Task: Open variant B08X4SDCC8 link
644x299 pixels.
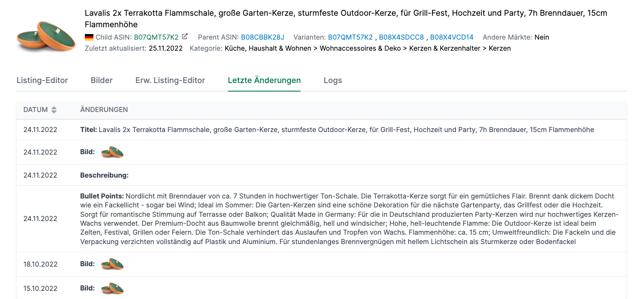Action: tap(401, 37)
